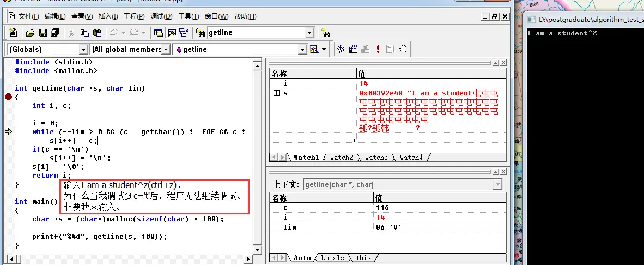Toggle the Output window icon
644x265 pixels.
171,33
